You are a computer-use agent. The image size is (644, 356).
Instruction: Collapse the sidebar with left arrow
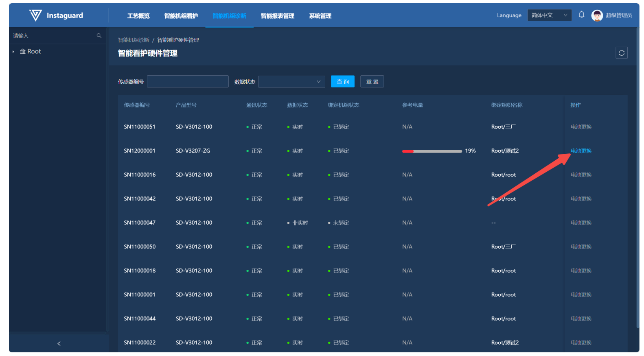click(59, 343)
